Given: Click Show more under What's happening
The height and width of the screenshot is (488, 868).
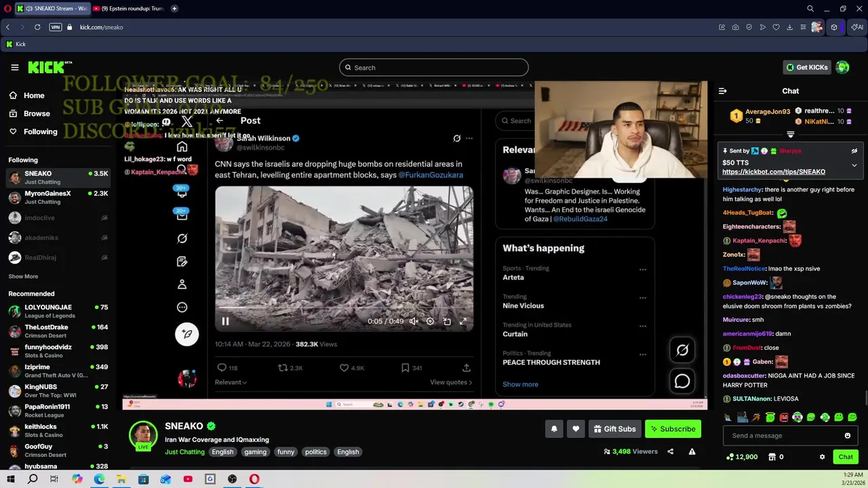Looking at the screenshot, I should (520, 384).
